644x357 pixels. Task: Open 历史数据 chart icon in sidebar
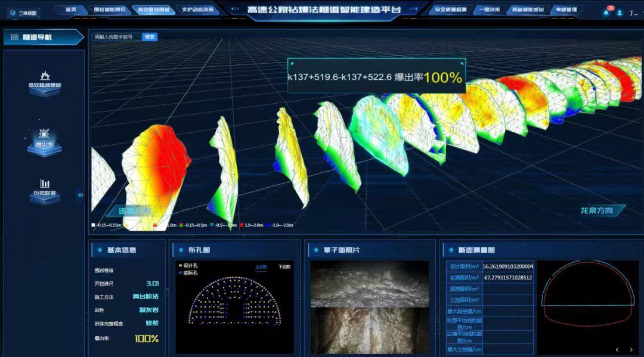[x=45, y=185]
